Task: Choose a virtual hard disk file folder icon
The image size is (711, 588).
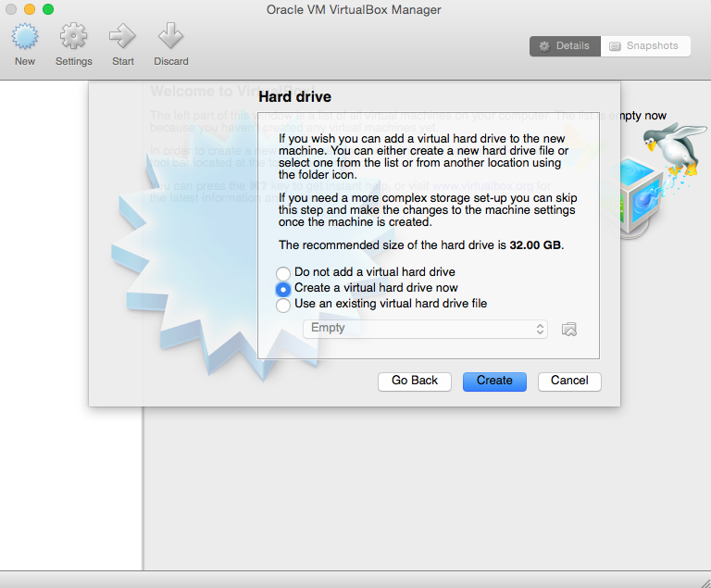Action: [x=569, y=329]
